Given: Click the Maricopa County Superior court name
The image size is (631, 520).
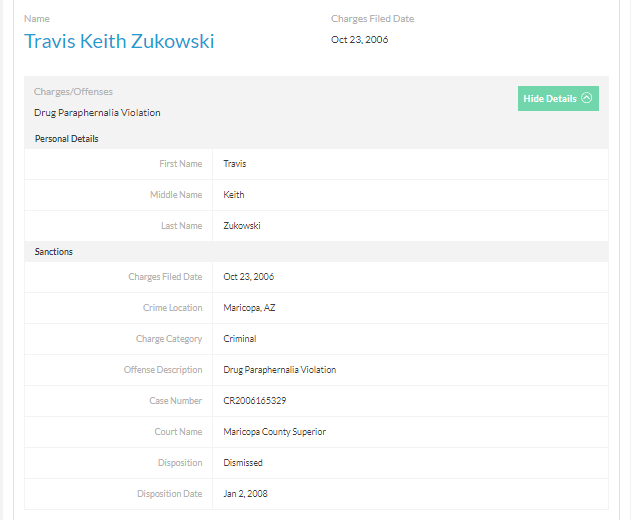Looking at the screenshot, I should tap(275, 432).
